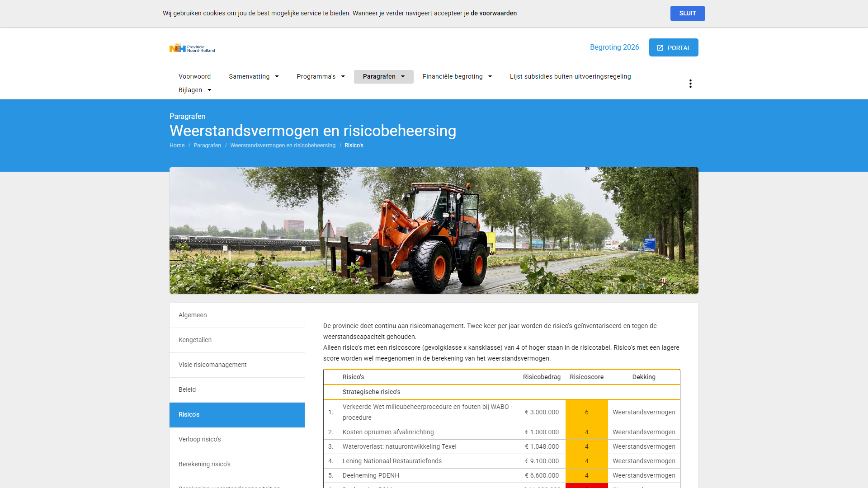Open the 'de voorwaarden' cookie terms link
This screenshot has width=868, height=488.
click(x=493, y=14)
